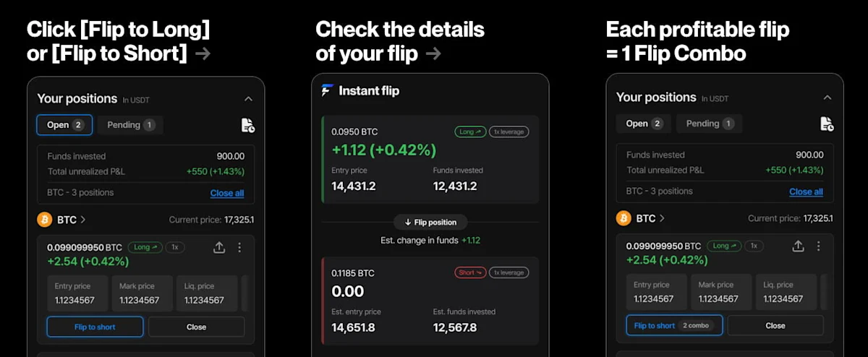Select the Open tab in left panel
This screenshot has width=868, height=357.
[64, 125]
